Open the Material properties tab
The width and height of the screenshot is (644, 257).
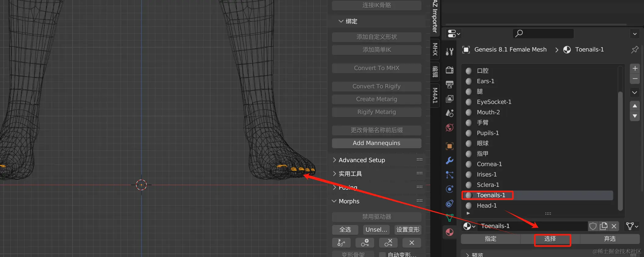click(449, 232)
